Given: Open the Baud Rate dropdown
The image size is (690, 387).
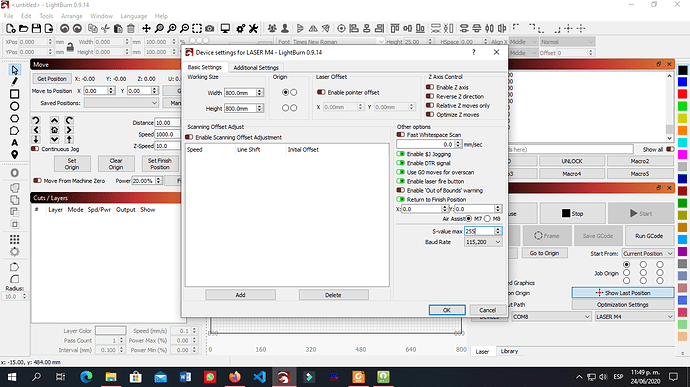Looking at the screenshot, I should click(483, 242).
